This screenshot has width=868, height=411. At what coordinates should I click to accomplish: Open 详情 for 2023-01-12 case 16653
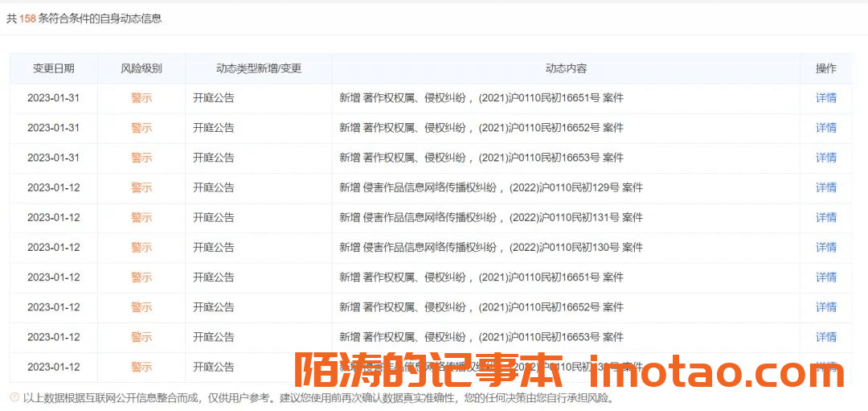825,337
